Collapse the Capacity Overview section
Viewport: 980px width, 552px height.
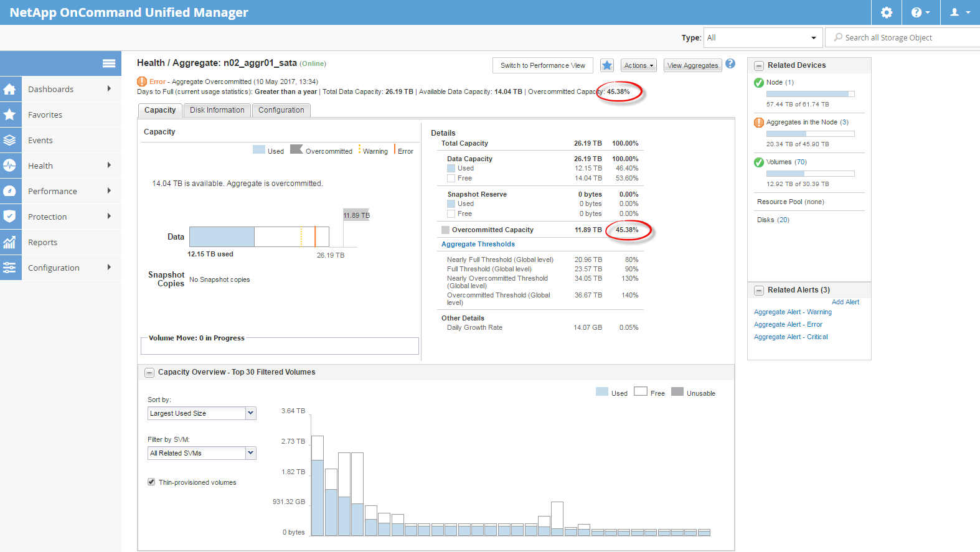pyautogui.click(x=149, y=373)
